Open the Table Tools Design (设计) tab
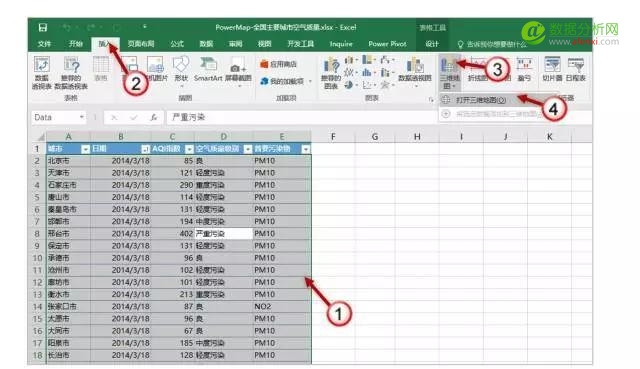 pyautogui.click(x=432, y=44)
